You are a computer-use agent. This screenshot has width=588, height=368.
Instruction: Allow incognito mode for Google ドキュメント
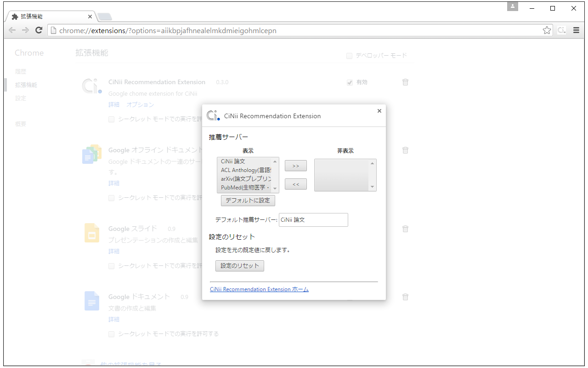pos(111,334)
